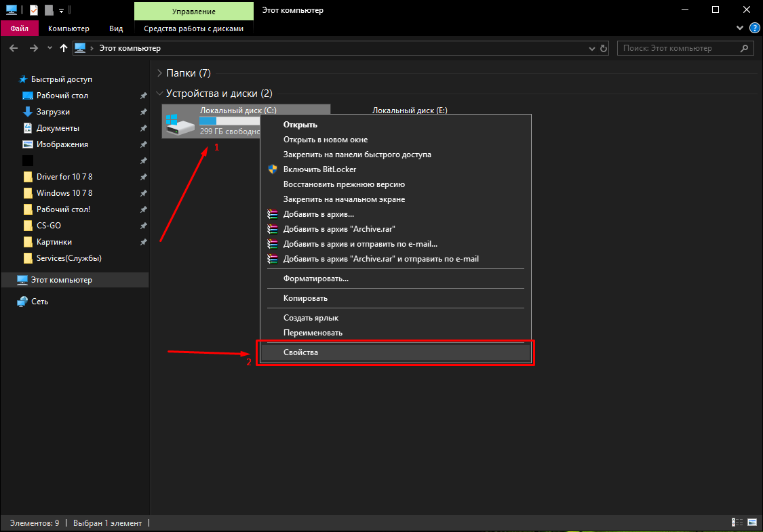The height and width of the screenshot is (532, 763).
Task: Open the recent locations dropdown arrow
Action: (50, 48)
